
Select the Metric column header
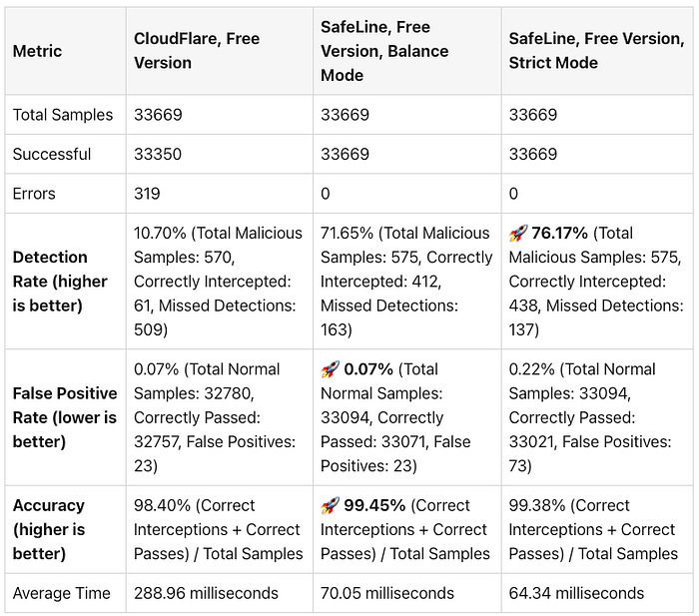[x=66, y=50]
